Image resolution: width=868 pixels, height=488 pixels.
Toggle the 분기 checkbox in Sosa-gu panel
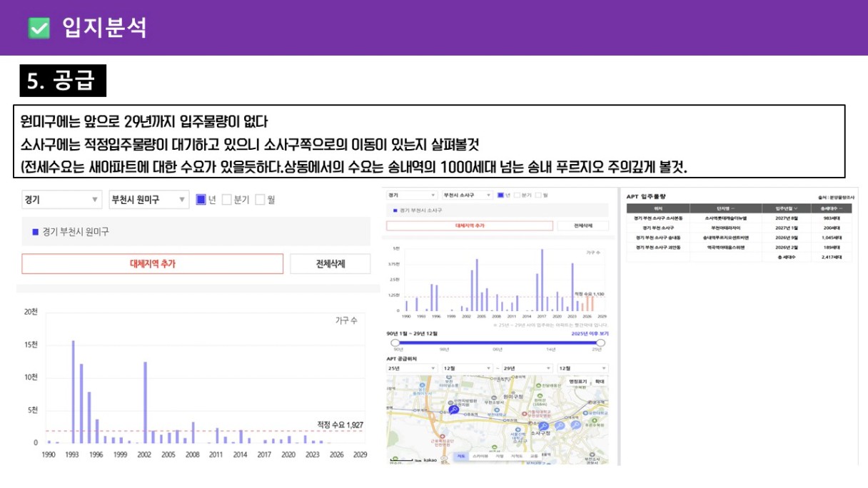tap(518, 195)
